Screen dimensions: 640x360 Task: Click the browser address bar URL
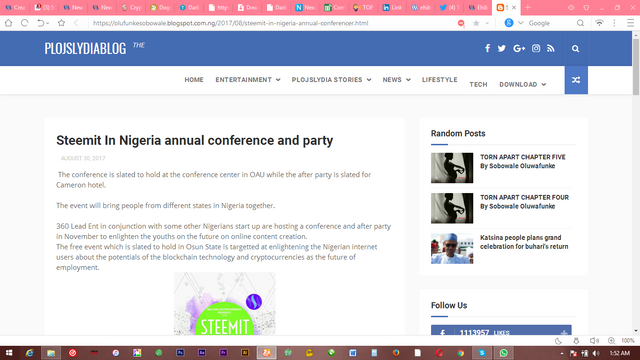click(231, 23)
